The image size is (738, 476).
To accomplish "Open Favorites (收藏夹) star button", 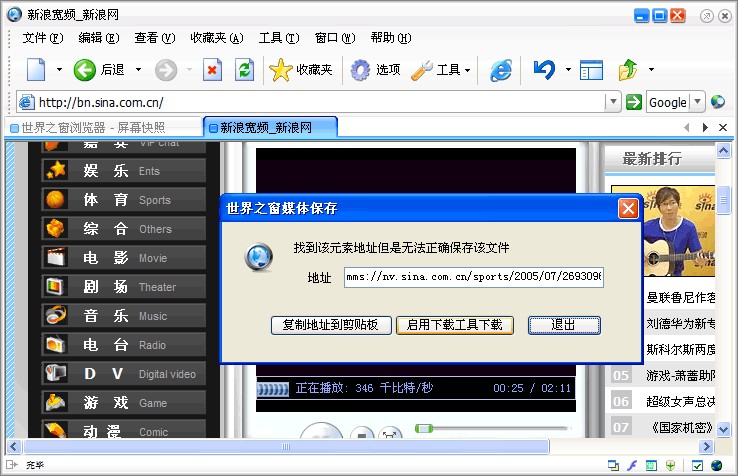I will click(x=300, y=70).
